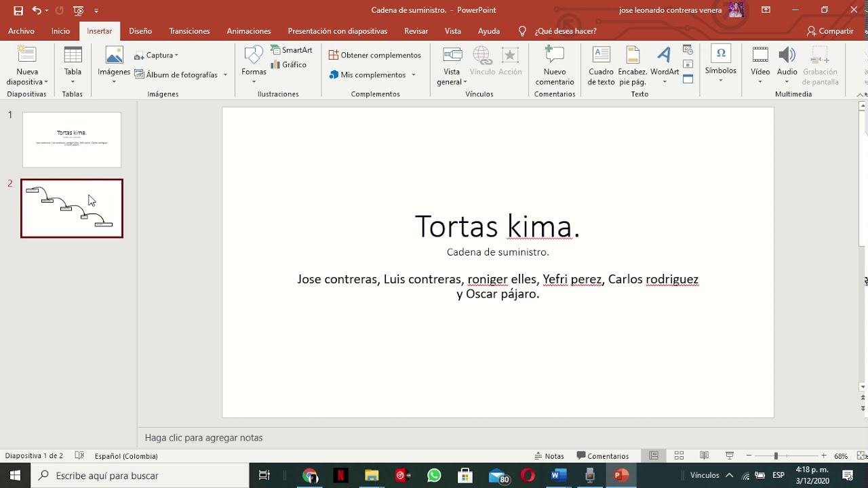868x488 pixels.
Task: Open Word from the taskbar
Action: pos(559,476)
